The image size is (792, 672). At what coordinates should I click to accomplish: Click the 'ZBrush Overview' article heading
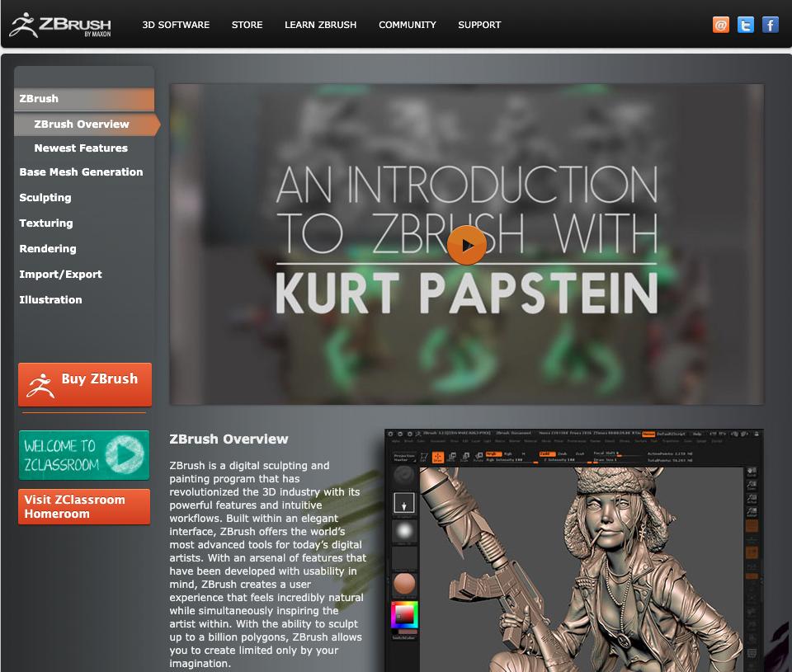[229, 439]
